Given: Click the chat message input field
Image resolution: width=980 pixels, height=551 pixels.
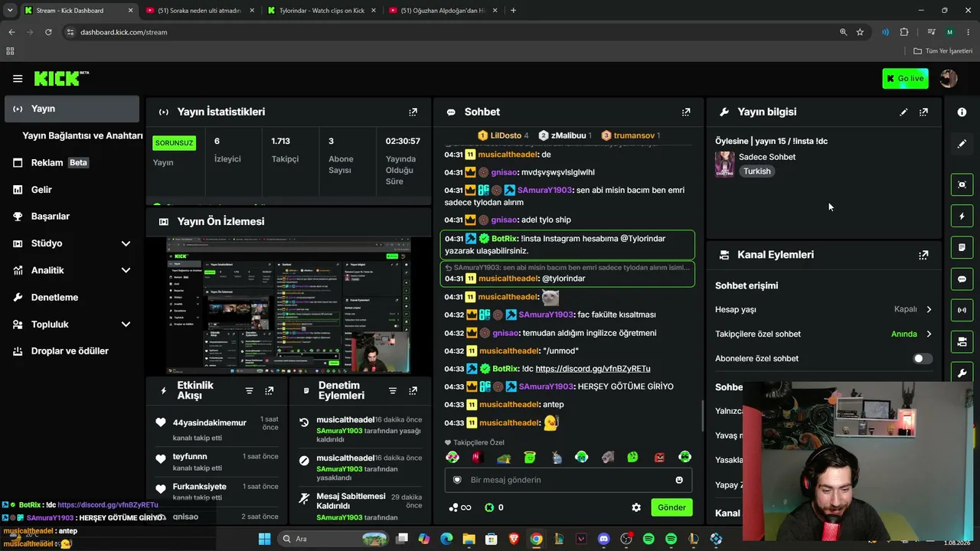Looking at the screenshot, I should [568, 480].
